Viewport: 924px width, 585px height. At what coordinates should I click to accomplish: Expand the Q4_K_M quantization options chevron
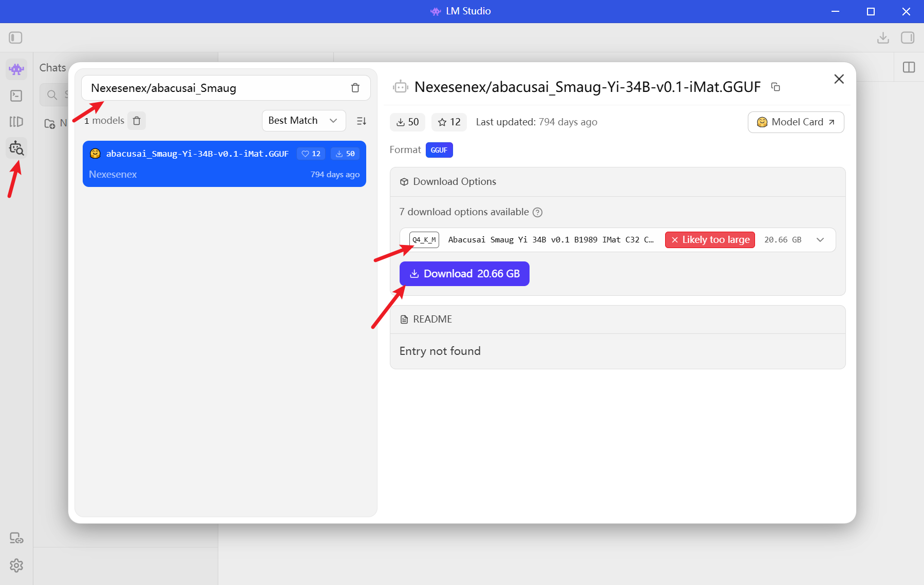tap(820, 240)
